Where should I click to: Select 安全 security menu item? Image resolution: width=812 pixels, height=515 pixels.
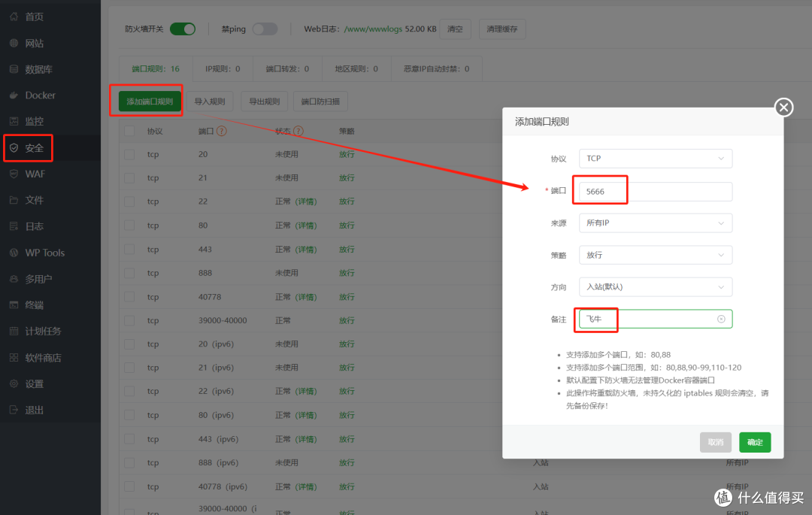[x=34, y=148]
